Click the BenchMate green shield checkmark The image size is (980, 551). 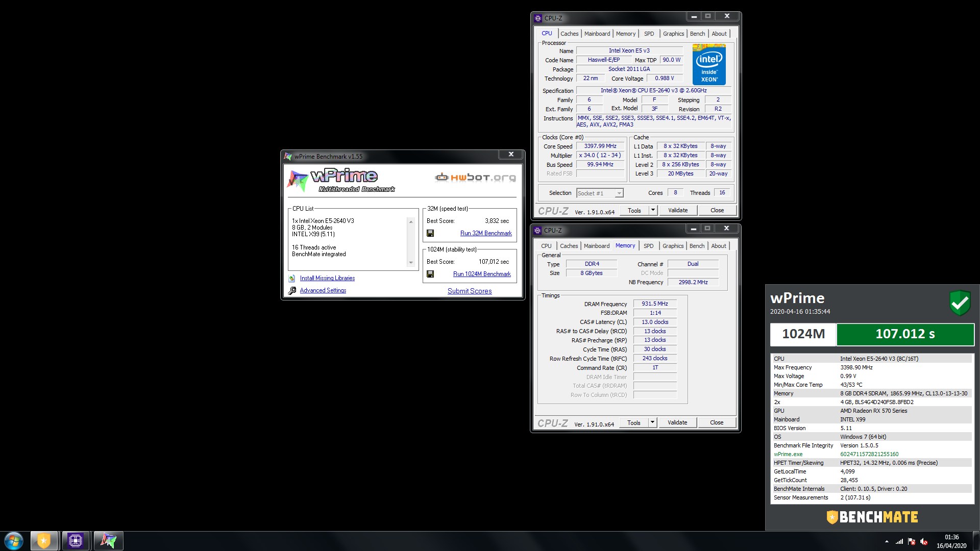[x=960, y=303]
